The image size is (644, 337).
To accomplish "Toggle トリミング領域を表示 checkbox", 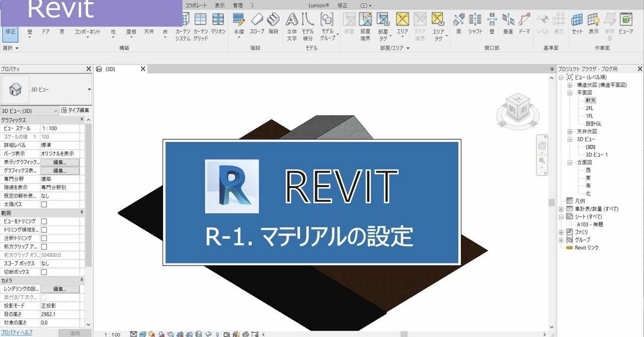I will [44, 230].
